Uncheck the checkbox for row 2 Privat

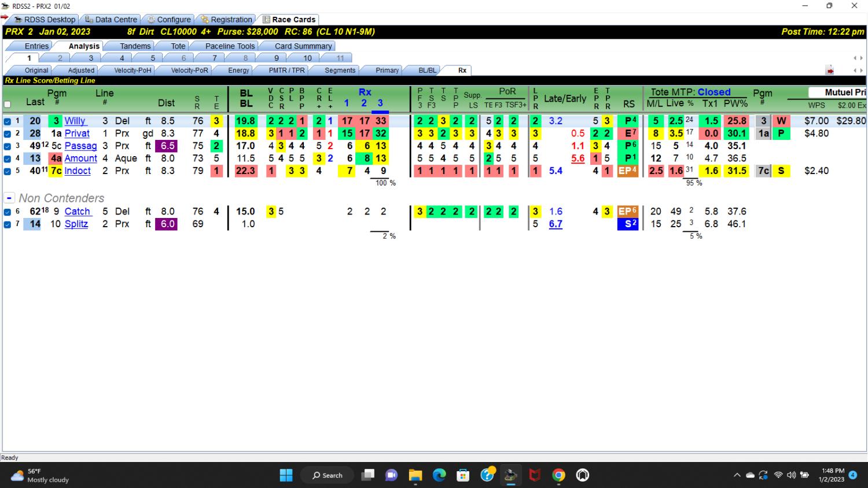click(8, 134)
